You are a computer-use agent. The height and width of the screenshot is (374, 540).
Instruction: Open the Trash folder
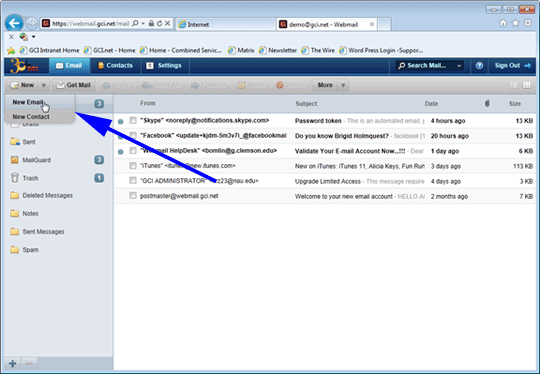tap(30, 178)
